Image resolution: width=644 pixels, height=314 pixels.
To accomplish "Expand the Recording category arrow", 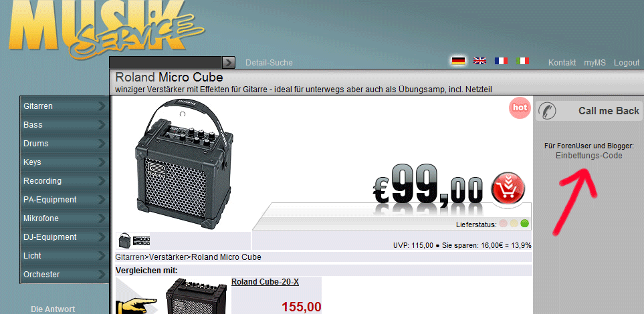I will (102, 181).
